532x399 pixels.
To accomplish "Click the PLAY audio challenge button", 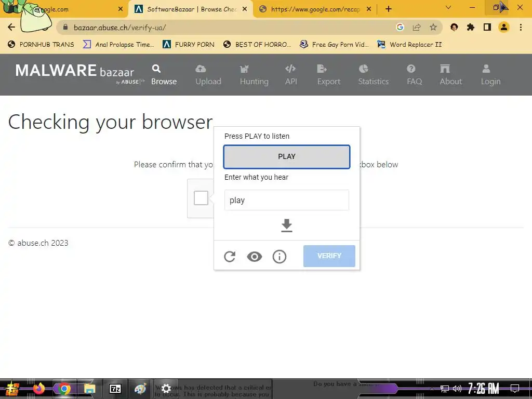I will point(286,157).
